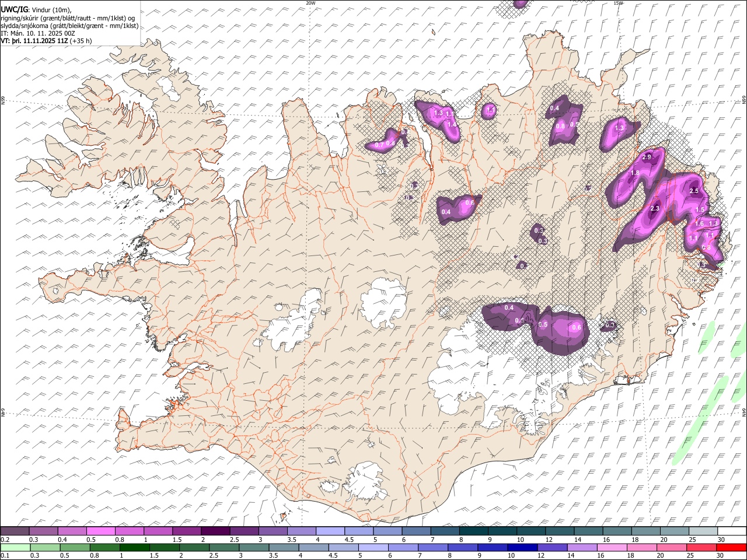Click the dark purple 2 swatch in the upper legend row
This screenshot has height=560, width=747.
(x=215, y=531)
